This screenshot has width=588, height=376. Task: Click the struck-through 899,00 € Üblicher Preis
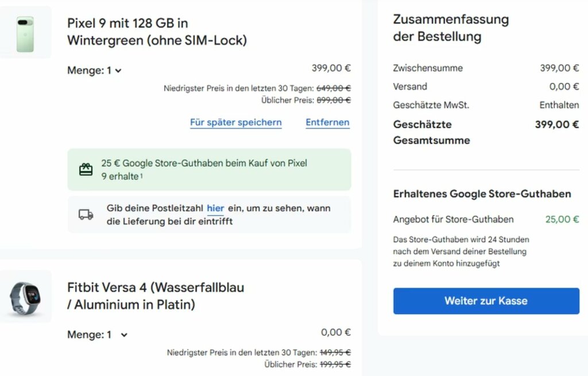[333, 100]
